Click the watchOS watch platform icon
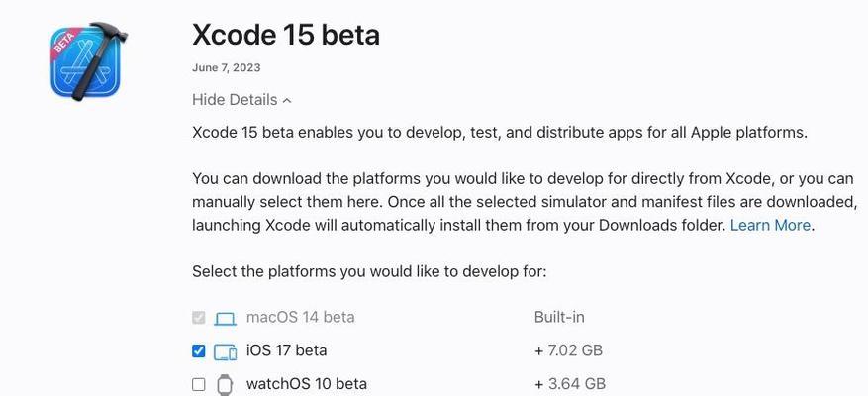The height and width of the screenshot is (396, 868). pos(225,384)
